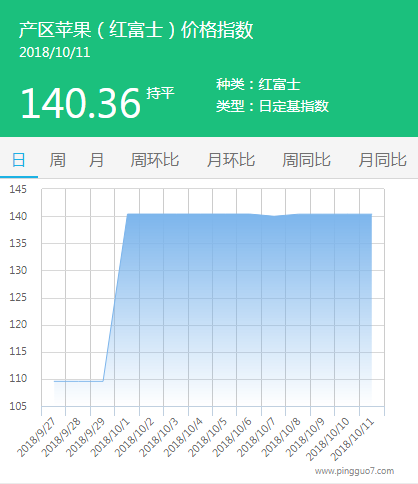The width and height of the screenshot is (418, 484).
Task: Click the 类型:日定基指数 label
Action: point(272,106)
